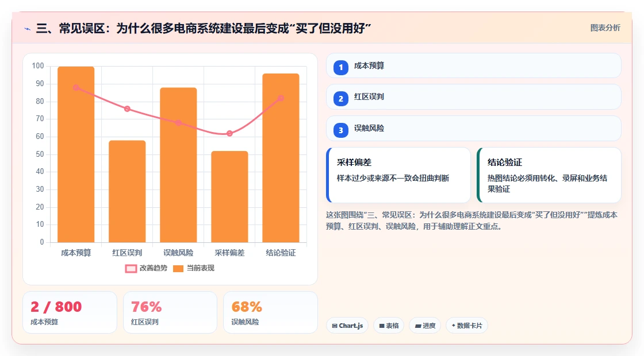Click the 当前表现 legend label
The width and height of the screenshot is (644, 356).
click(201, 268)
